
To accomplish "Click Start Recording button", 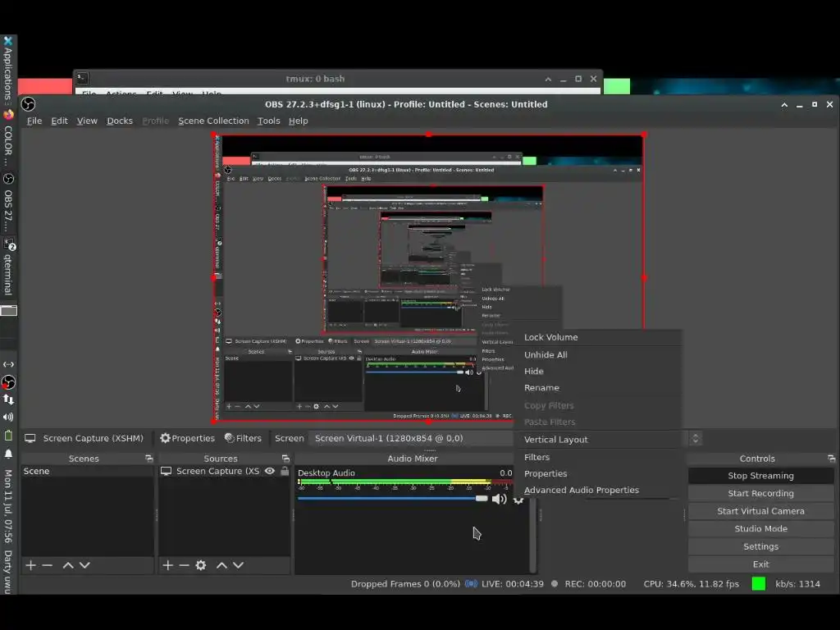I will coord(760,493).
